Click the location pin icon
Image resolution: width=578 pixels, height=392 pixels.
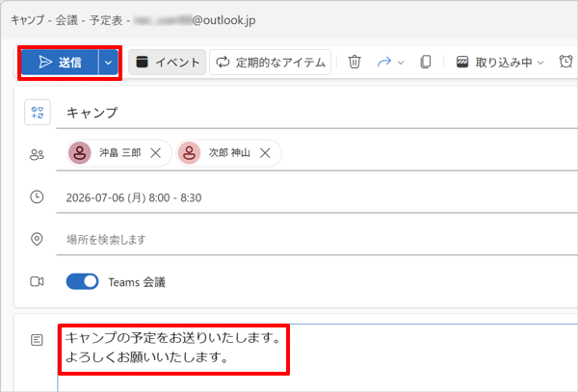[x=37, y=239]
